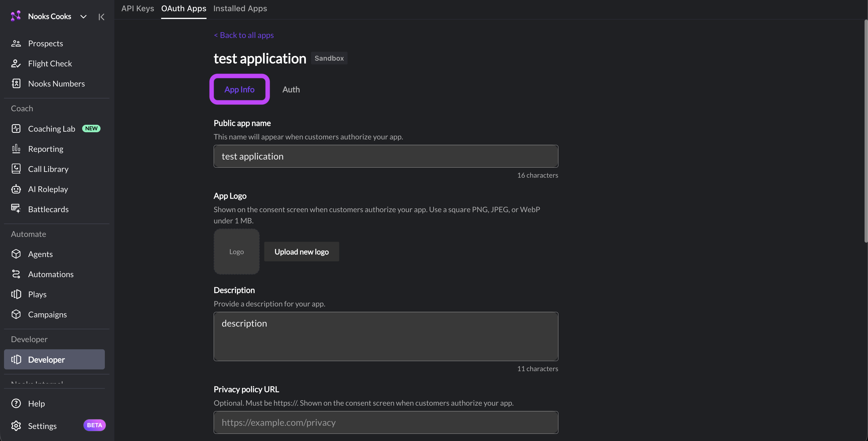868x441 pixels.
Task: Click Upload new logo button
Action: coord(301,252)
